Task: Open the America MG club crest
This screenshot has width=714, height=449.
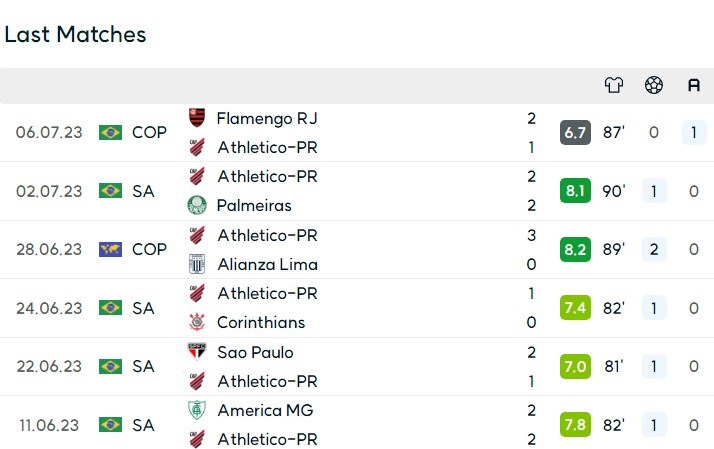Action: pyautogui.click(x=197, y=410)
